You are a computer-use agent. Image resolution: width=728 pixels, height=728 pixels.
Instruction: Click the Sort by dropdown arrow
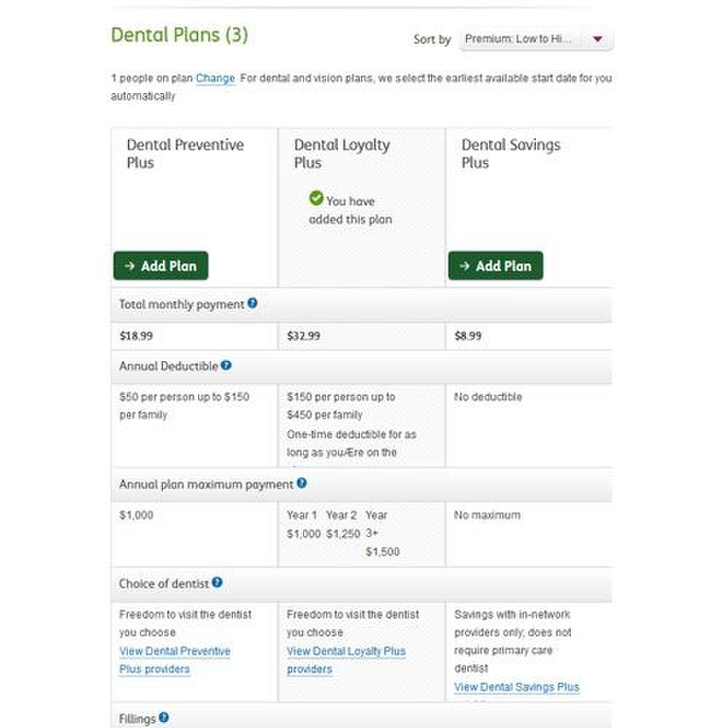point(598,39)
